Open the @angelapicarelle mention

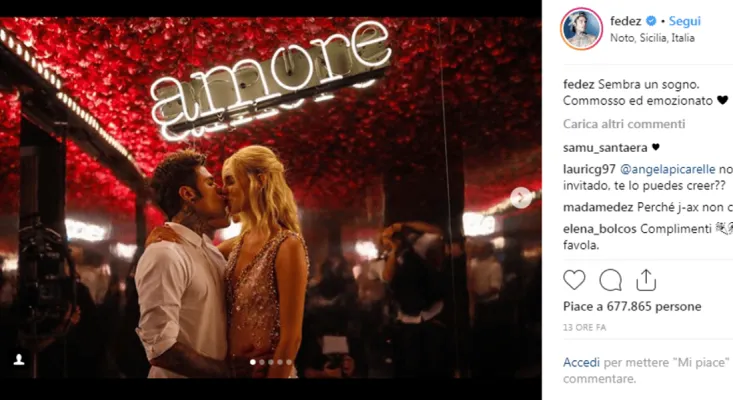coord(668,169)
